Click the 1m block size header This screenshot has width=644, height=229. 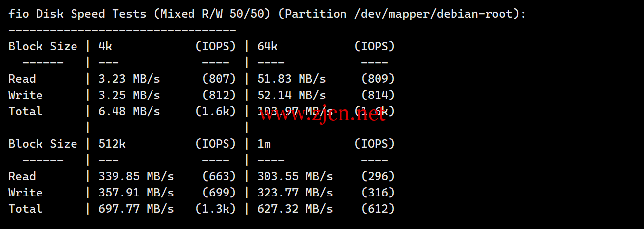(x=264, y=144)
